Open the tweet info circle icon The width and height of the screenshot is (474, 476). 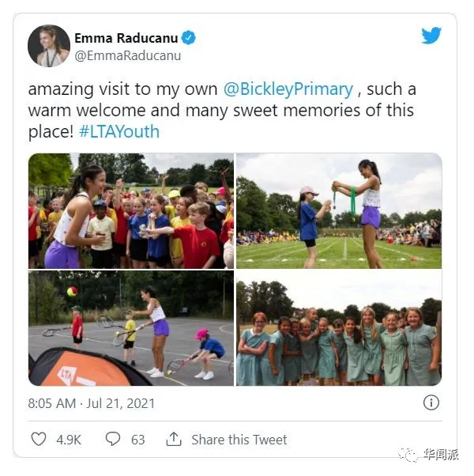click(431, 402)
